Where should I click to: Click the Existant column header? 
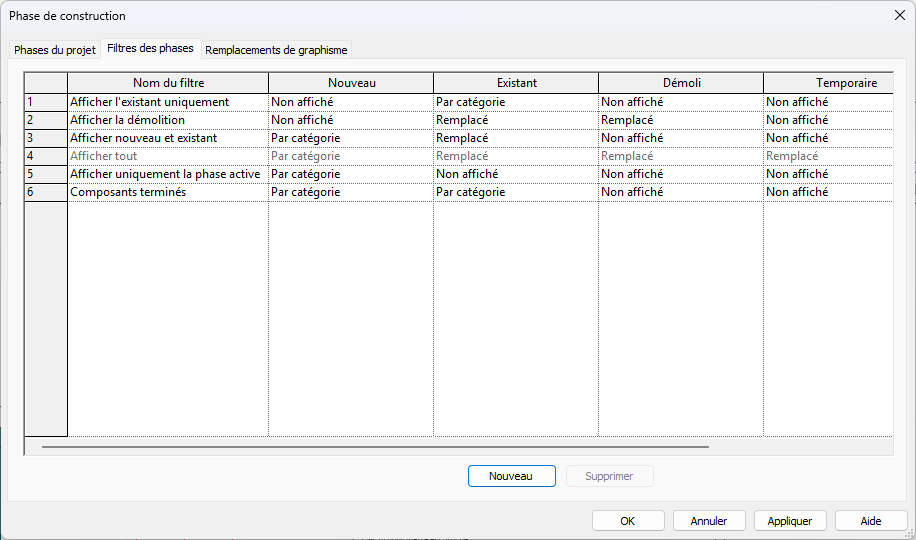(x=515, y=83)
